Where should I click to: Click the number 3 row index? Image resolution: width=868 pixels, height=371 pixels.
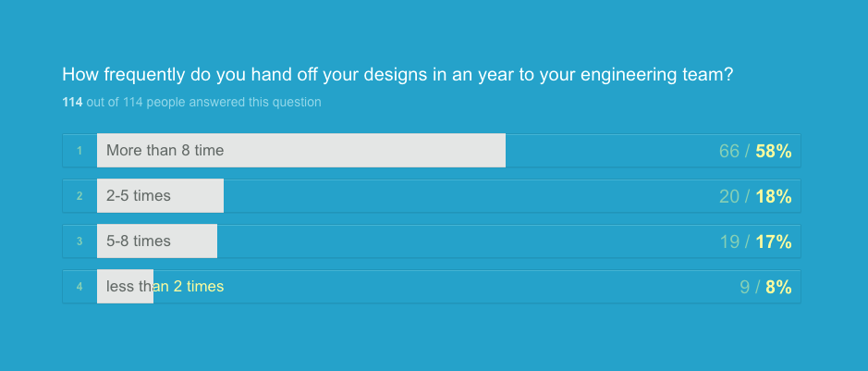(x=79, y=241)
